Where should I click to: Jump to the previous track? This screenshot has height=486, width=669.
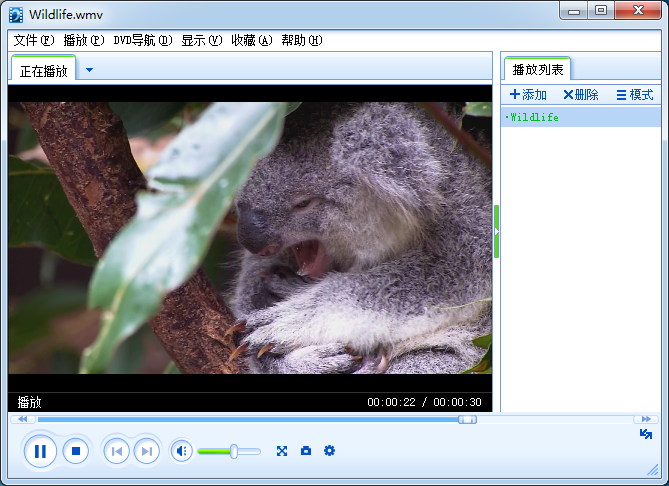[x=117, y=451]
